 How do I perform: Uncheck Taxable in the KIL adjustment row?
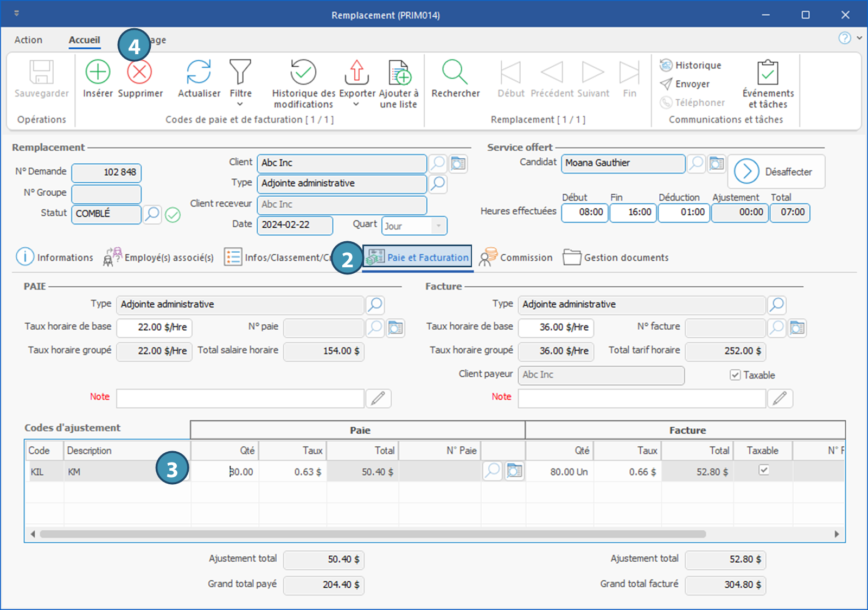[763, 470]
